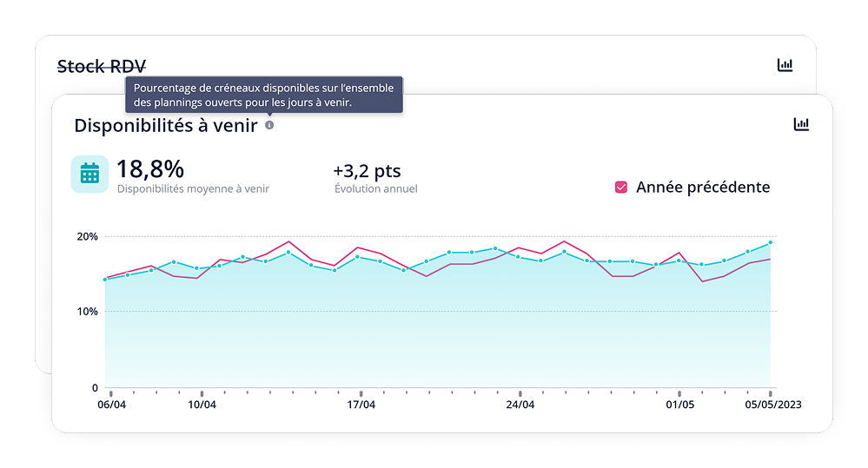Click the Disponibilités à venir heading
This screenshot has height=468, width=868.
click(x=166, y=126)
